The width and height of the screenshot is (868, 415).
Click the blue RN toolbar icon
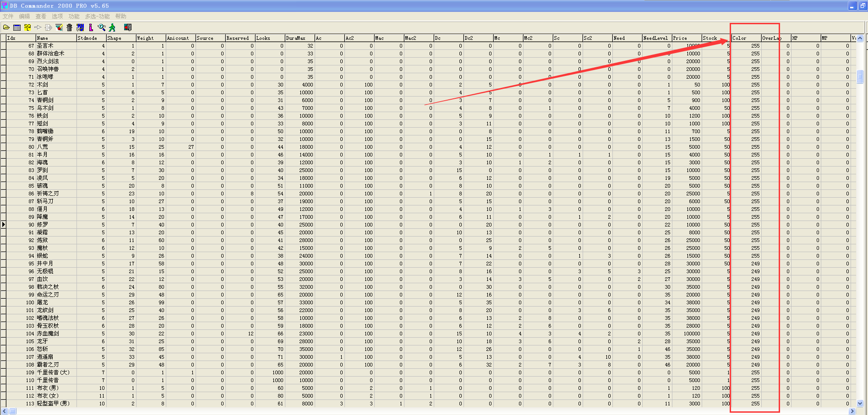(x=80, y=27)
